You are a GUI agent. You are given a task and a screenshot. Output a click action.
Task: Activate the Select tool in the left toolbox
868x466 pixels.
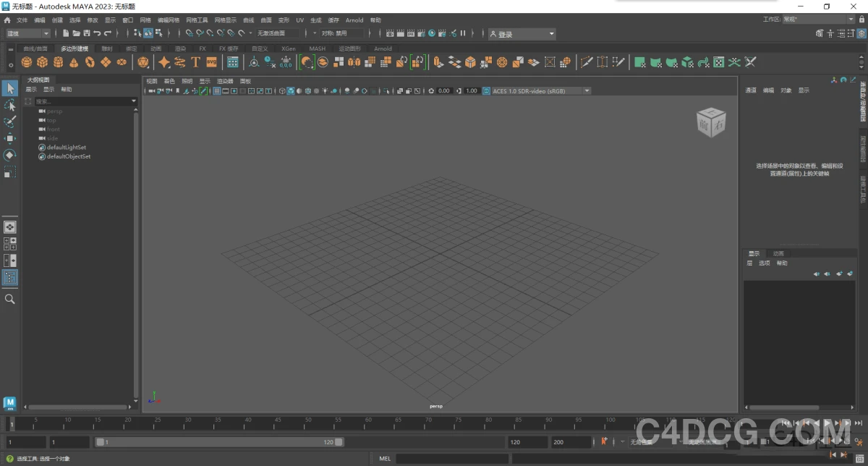tap(10, 88)
